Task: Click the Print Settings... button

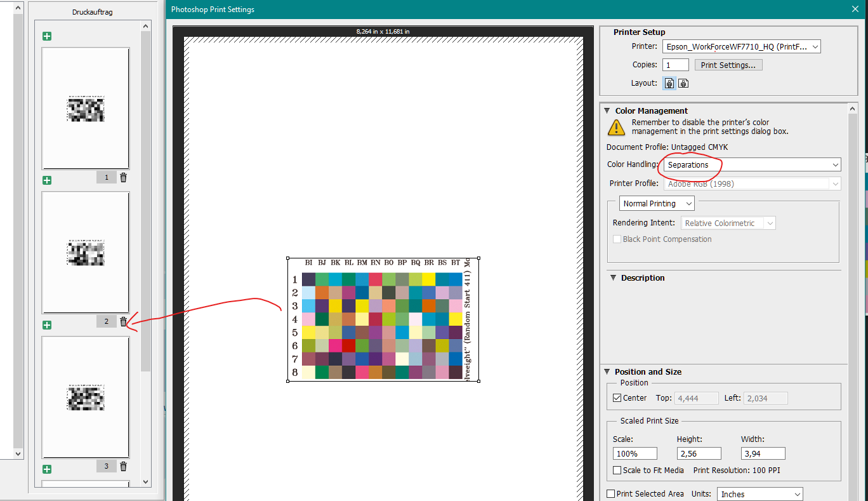Action: tap(728, 65)
